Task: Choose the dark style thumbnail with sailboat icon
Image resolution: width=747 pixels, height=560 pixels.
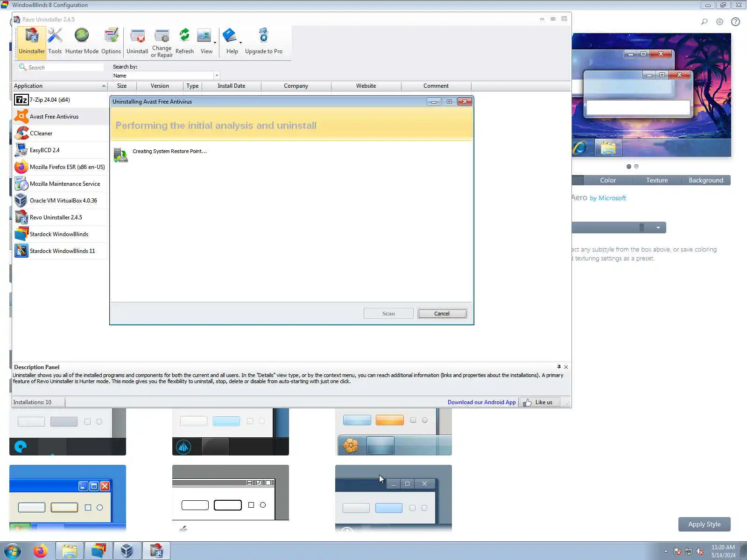Action: [x=231, y=432]
